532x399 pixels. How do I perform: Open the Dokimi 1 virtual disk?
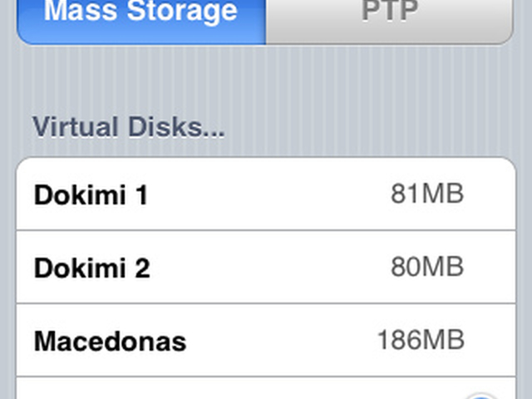click(266, 195)
